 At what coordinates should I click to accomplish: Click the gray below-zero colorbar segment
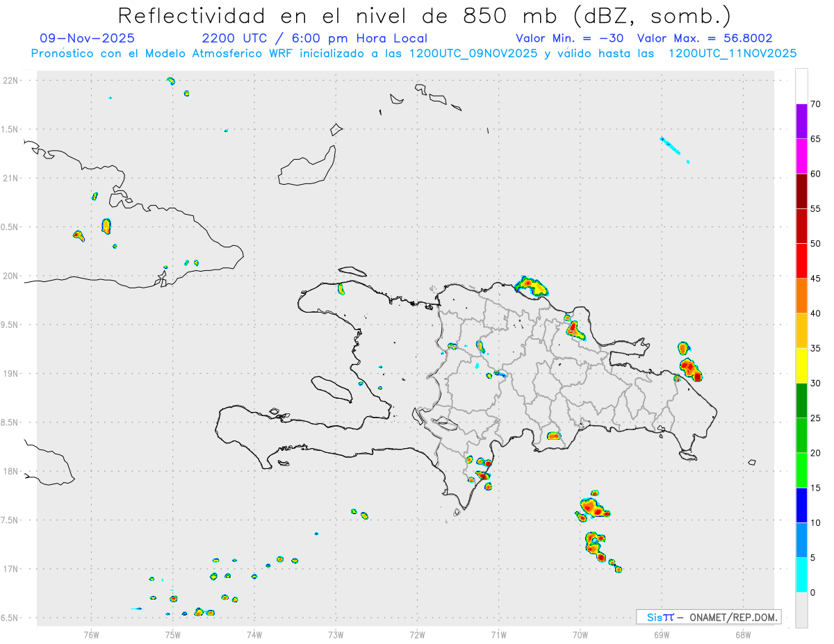(x=801, y=610)
